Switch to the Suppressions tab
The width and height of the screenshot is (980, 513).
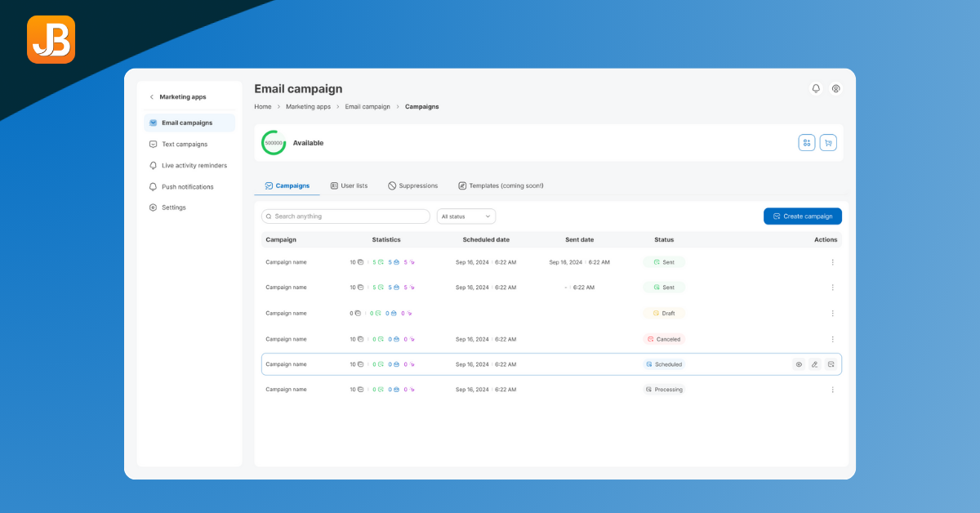pyautogui.click(x=412, y=185)
